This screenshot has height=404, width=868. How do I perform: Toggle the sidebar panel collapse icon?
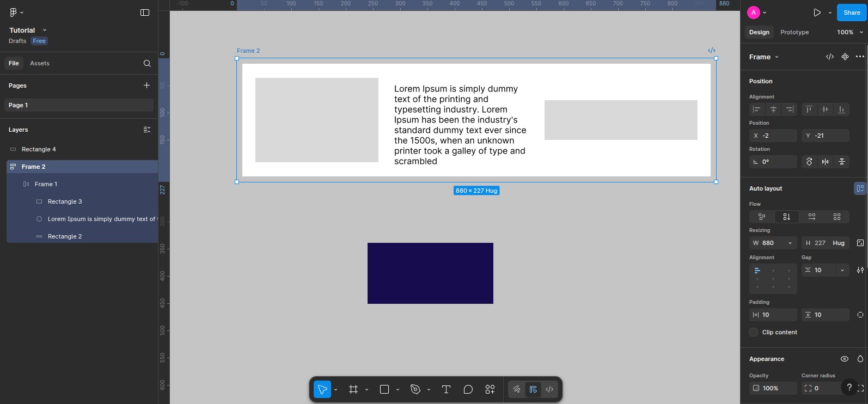coord(145,13)
